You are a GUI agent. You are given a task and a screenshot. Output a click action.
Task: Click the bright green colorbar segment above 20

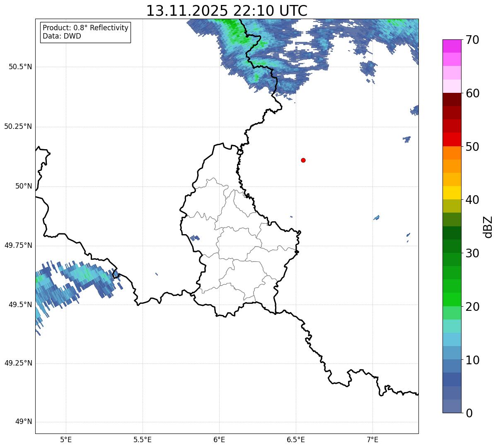tap(452, 300)
